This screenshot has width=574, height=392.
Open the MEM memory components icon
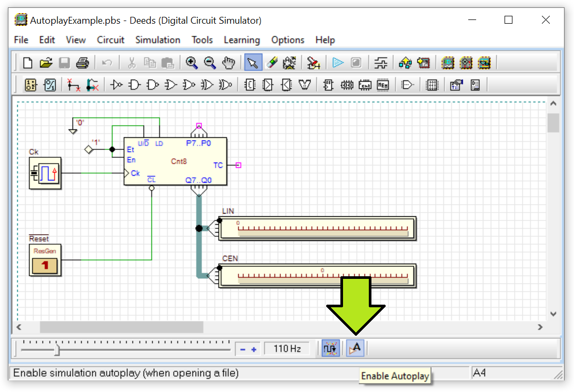(383, 85)
